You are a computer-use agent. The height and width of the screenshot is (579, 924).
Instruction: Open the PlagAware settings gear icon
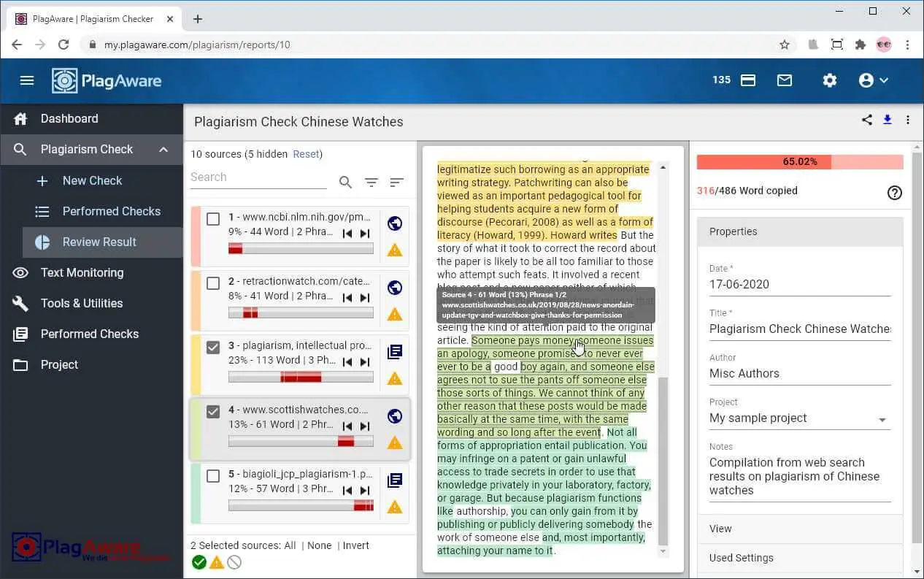point(830,80)
